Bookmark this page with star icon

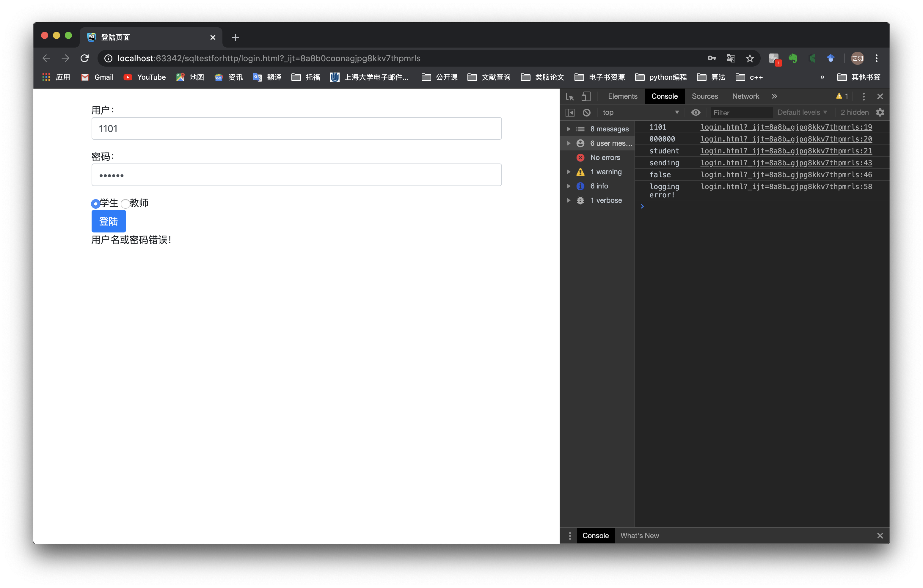750,58
